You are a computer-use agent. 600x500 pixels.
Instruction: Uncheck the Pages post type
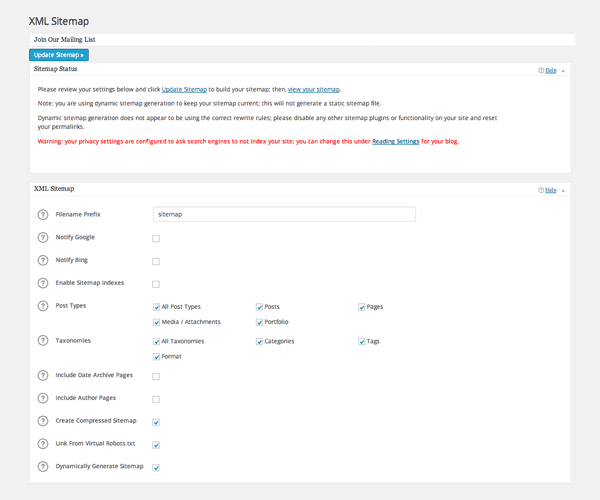point(362,307)
